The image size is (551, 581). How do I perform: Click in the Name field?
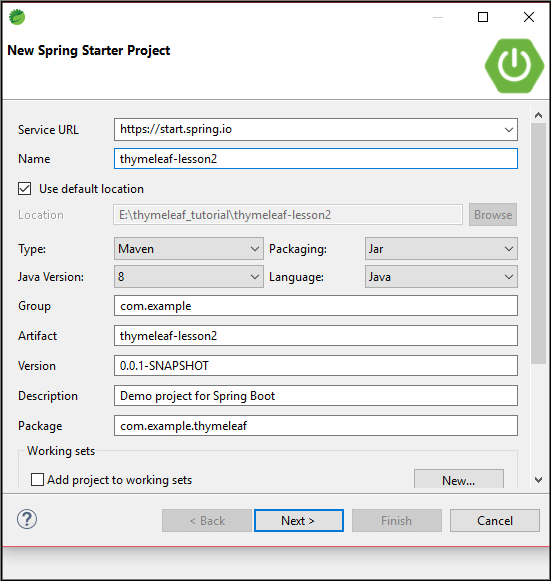(316, 159)
